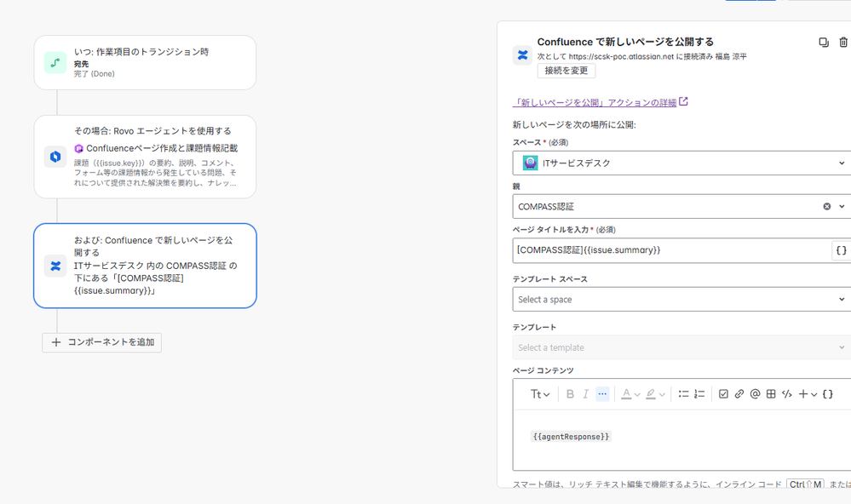Open the 'Select a template' dropdown
Screen dimensions: 851x504
pos(681,347)
